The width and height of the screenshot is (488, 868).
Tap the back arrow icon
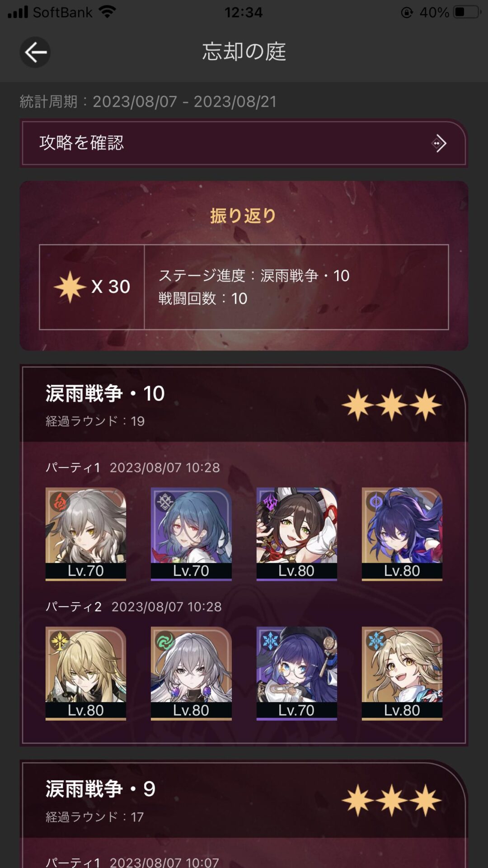(35, 52)
